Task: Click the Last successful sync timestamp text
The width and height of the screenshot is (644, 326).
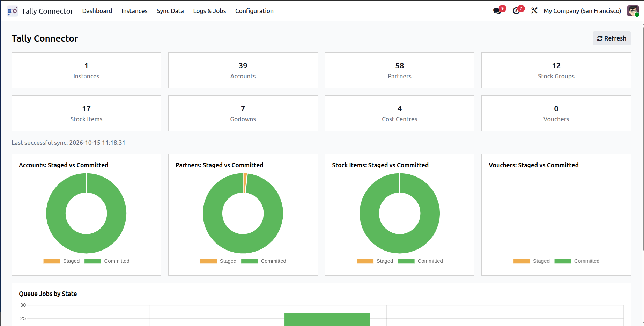Action: pos(68,143)
